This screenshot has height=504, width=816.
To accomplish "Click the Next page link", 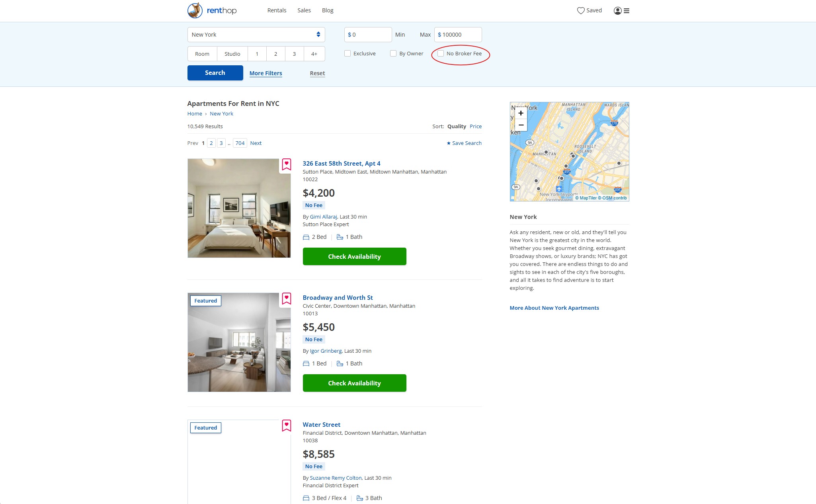I will (x=256, y=143).
